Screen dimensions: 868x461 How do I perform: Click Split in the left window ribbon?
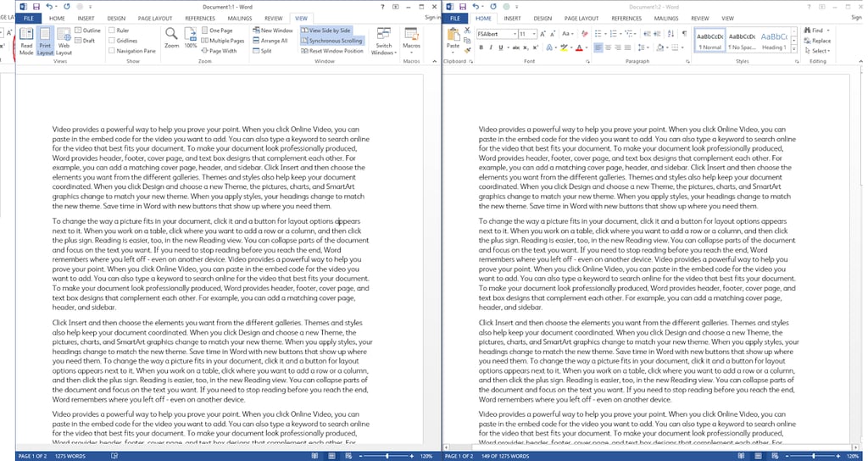263,50
